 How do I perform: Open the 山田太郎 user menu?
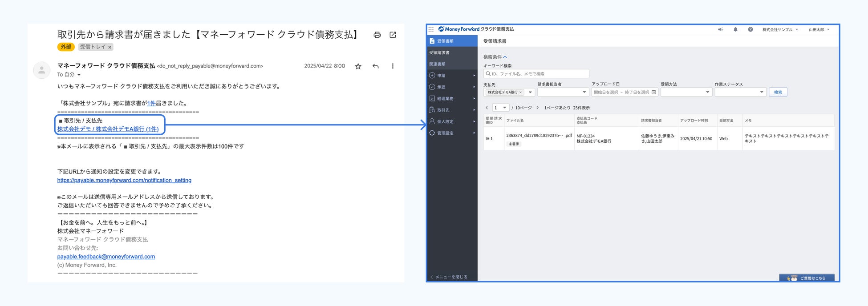(x=819, y=30)
